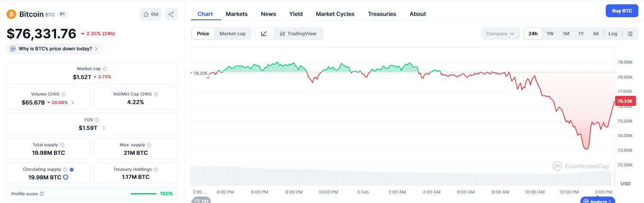Select the line chart type icon
Viewport: 644px width, 203px height.
coord(264,34)
